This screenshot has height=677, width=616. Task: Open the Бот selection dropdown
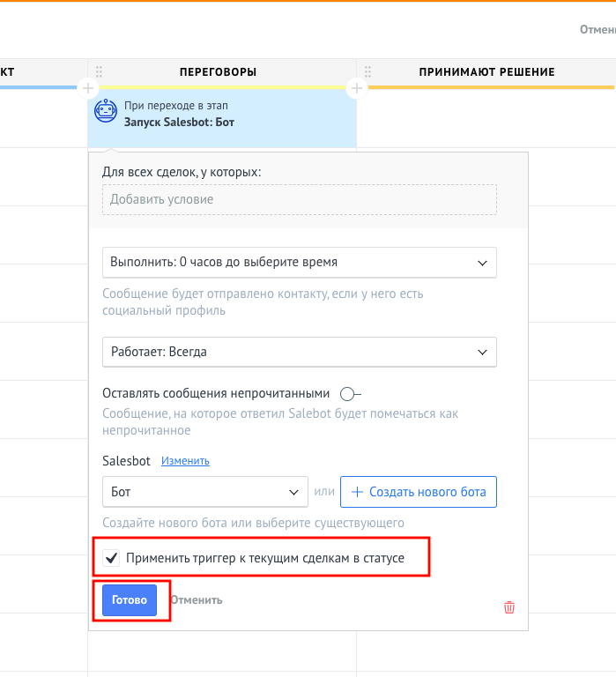click(205, 492)
